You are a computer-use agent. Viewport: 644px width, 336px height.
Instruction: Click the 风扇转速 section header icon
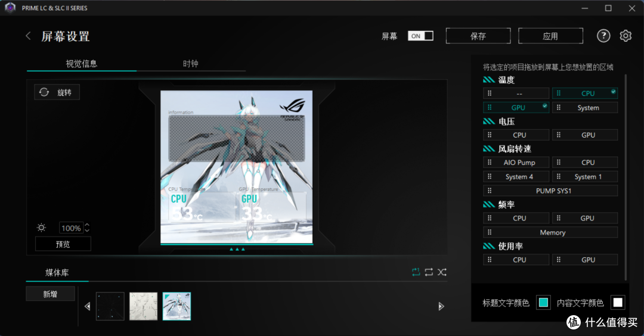(489, 149)
